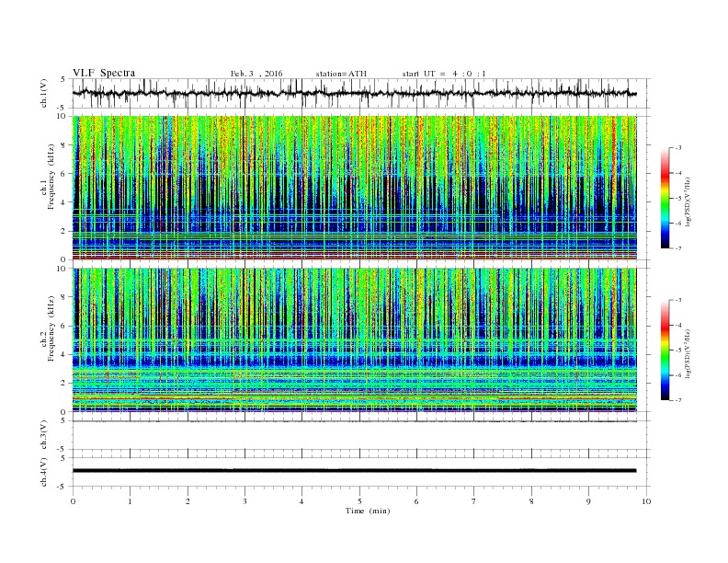Click the "9" tick on the bottom time axis
The width and height of the screenshot is (728, 563).
(x=588, y=501)
